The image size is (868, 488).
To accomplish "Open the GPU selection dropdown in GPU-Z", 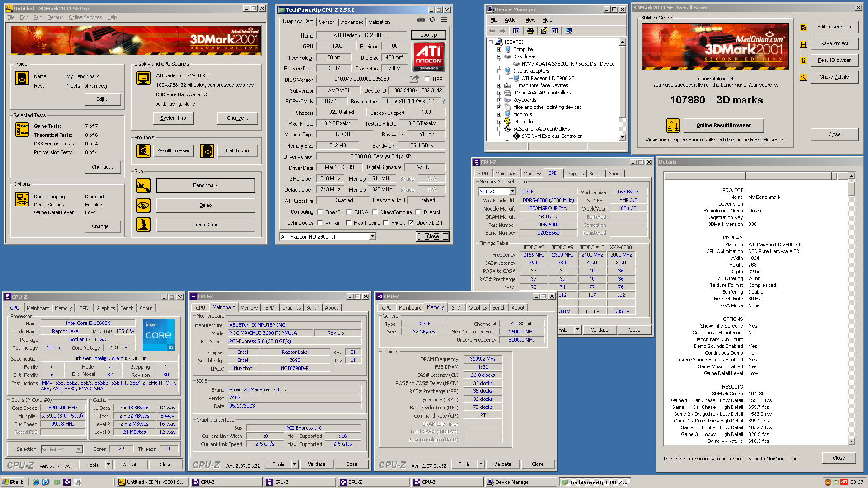I will point(372,237).
